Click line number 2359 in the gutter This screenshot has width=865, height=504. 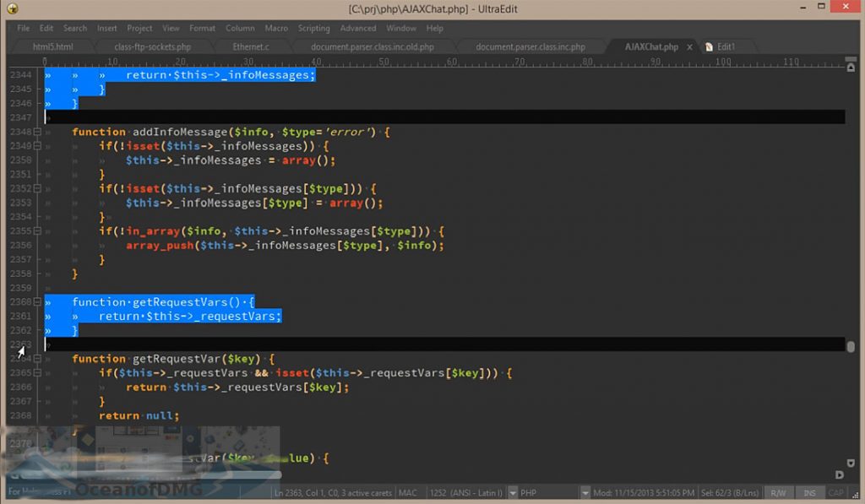[x=20, y=288]
